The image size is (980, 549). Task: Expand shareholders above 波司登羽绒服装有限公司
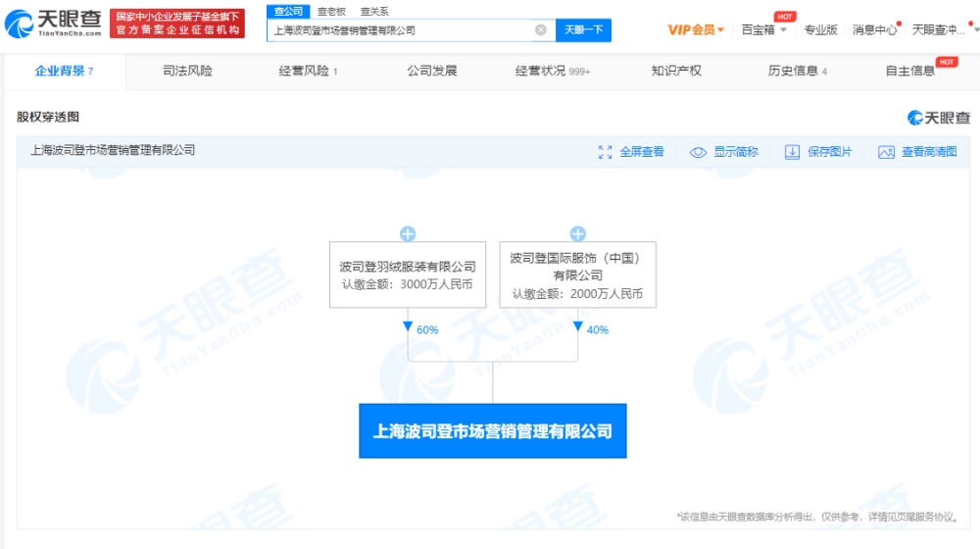(x=408, y=234)
